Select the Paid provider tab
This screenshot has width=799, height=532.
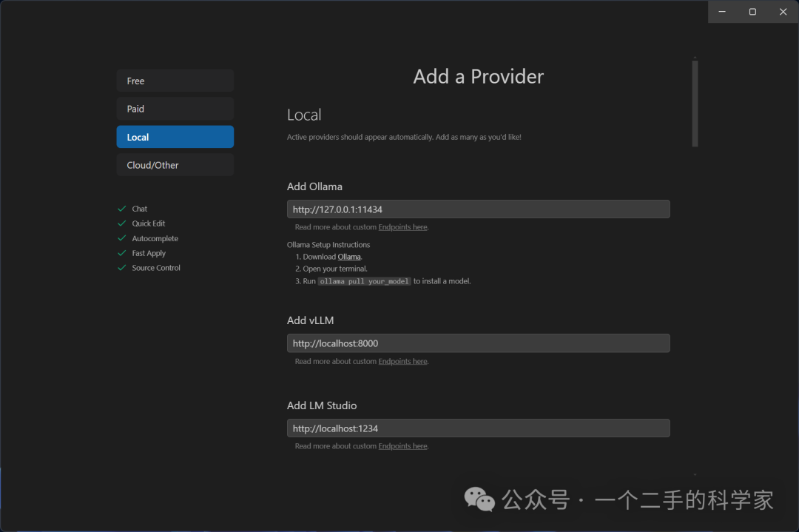[175, 109]
